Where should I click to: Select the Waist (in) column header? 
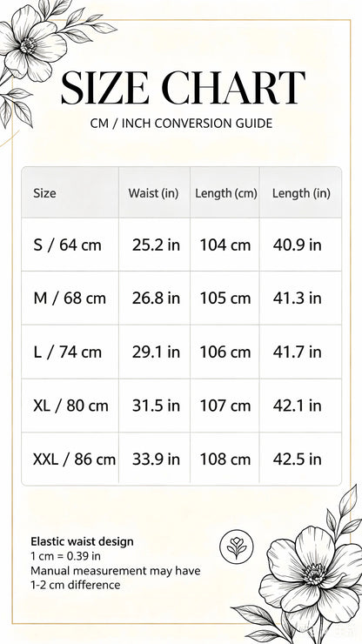click(153, 193)
